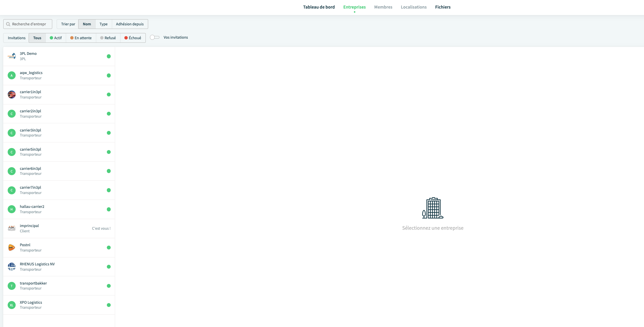
Task: Click the search magnifier icon
Action: coord(8,24)
